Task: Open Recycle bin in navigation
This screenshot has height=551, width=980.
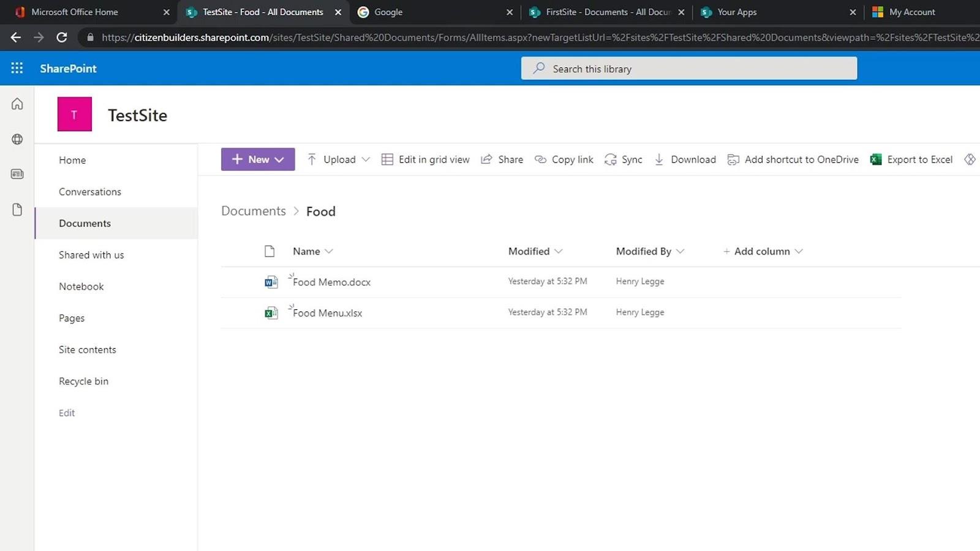Action: click(x=84, y=381)
